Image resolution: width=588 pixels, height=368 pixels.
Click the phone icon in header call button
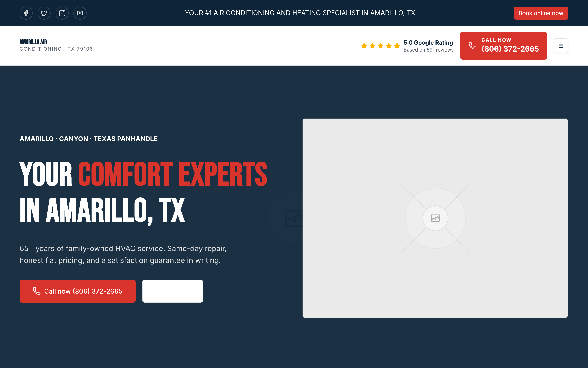click(472, 46)
